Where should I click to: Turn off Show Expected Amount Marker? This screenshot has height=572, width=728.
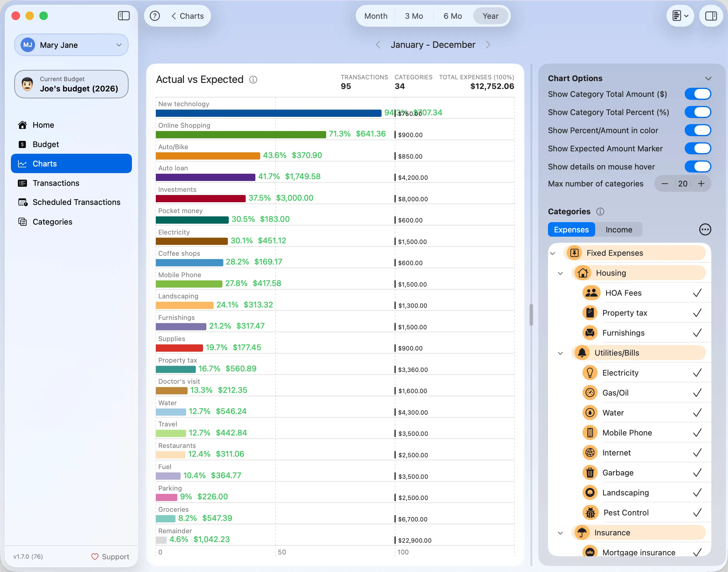(x=697, y=148)
